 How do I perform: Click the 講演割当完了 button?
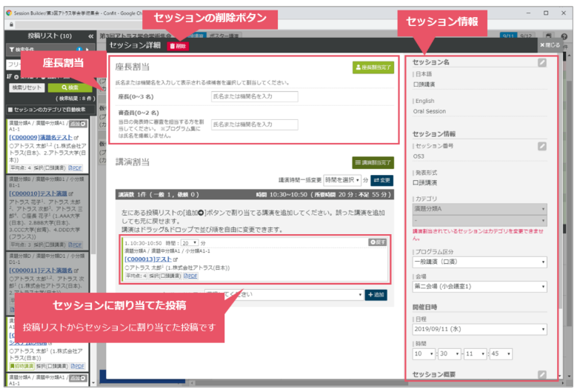point(373,162)
